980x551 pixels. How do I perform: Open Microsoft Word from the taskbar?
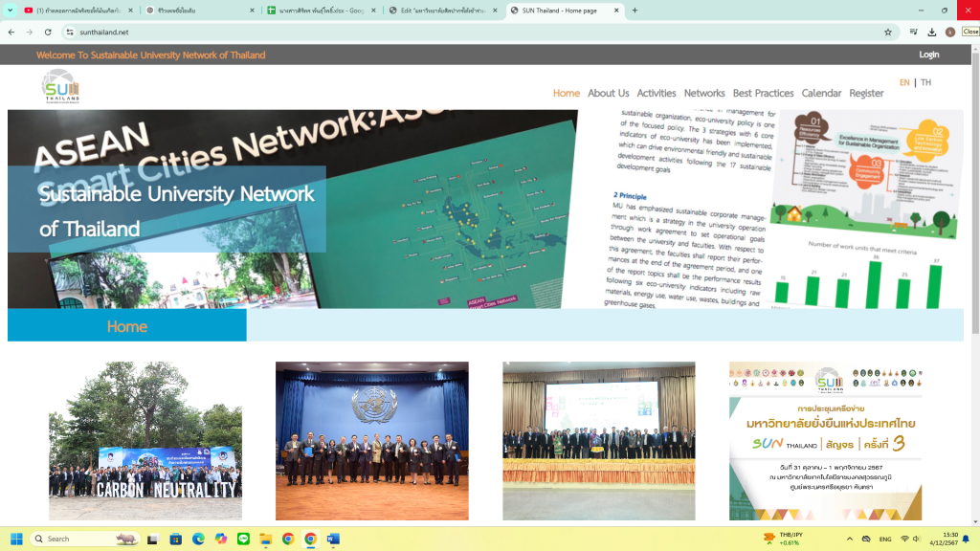(x=333, y=539)
